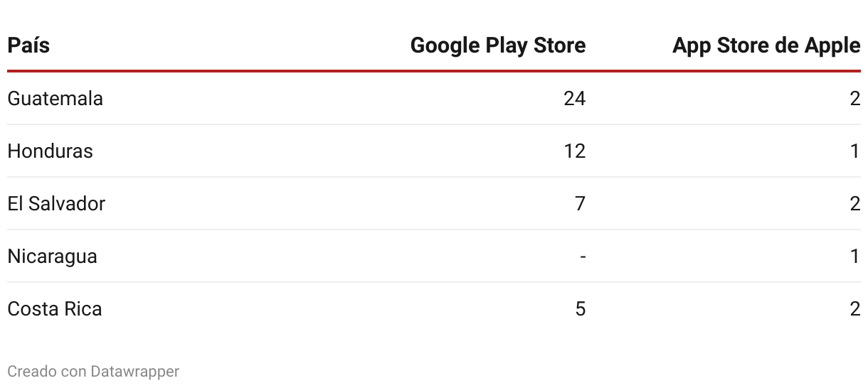Viewport: 868px width, 388px height.
Task: Click El Salvador's Google Play value 7
Action: pyautogui.click(x=580, y=203)
